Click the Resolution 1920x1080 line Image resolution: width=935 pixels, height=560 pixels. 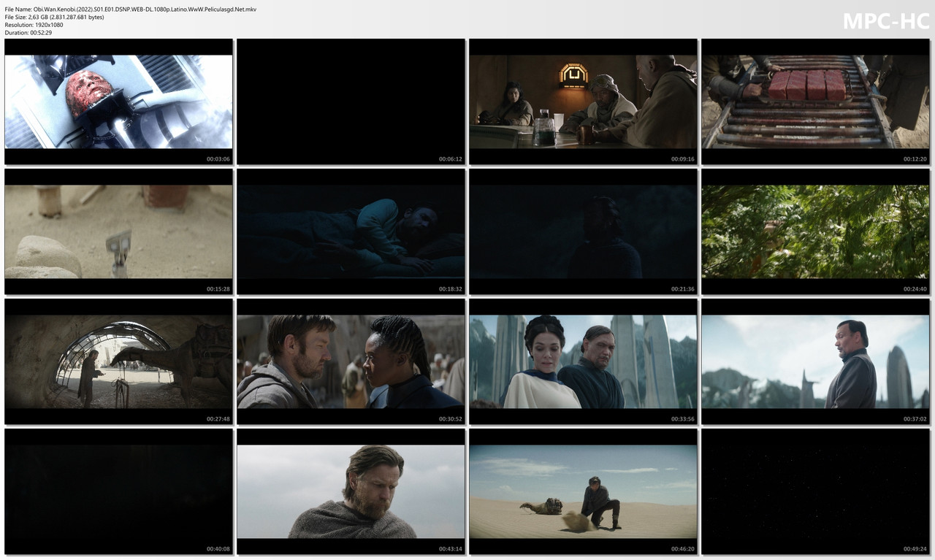click(34, 25)
